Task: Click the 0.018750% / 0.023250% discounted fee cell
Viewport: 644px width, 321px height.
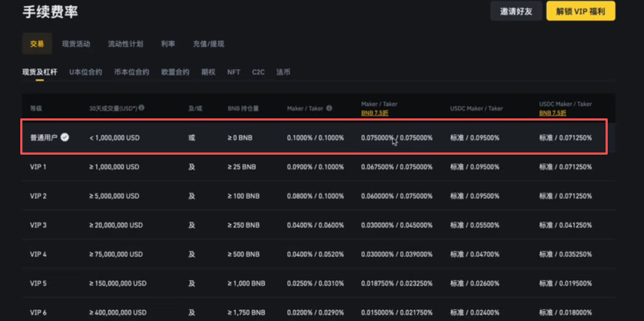Action: (396, 283)
